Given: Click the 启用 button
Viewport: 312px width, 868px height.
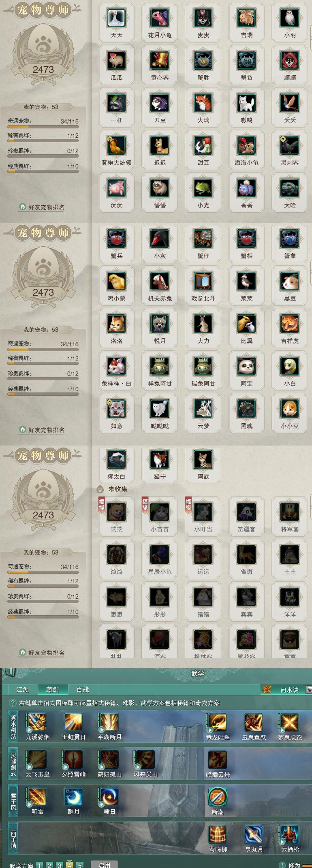Looking at the screenshot, I should coord(104,865).
